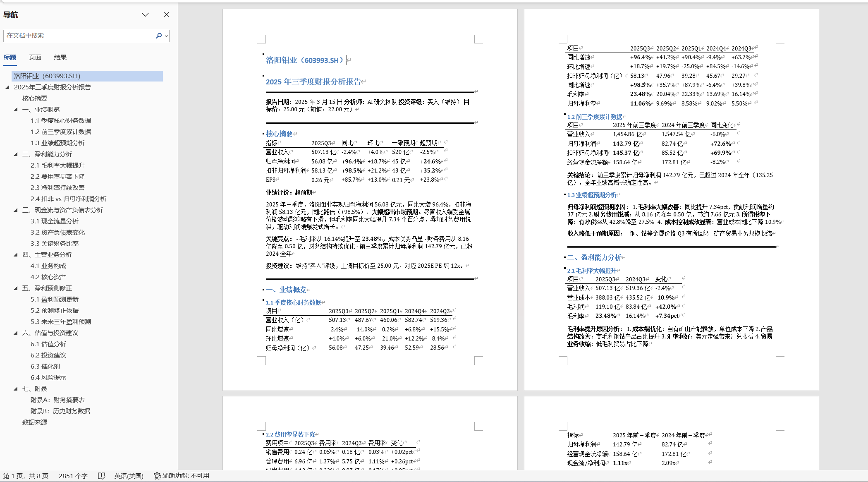
Task: Click the 第 1 页，共 8 页 page indicator
Action: 26,476
